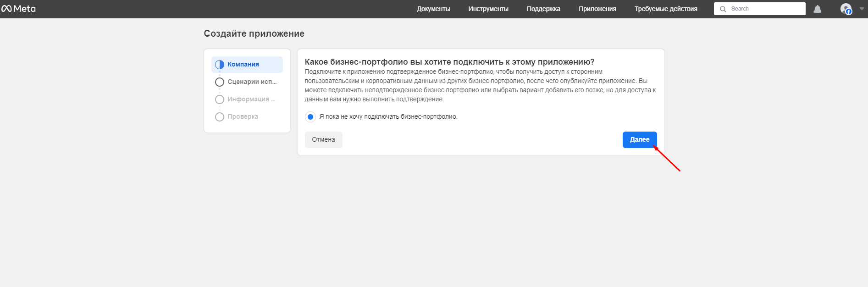This screenshot has width=868, height=287.
Task: Click the Отмена button
Action: 324,140
